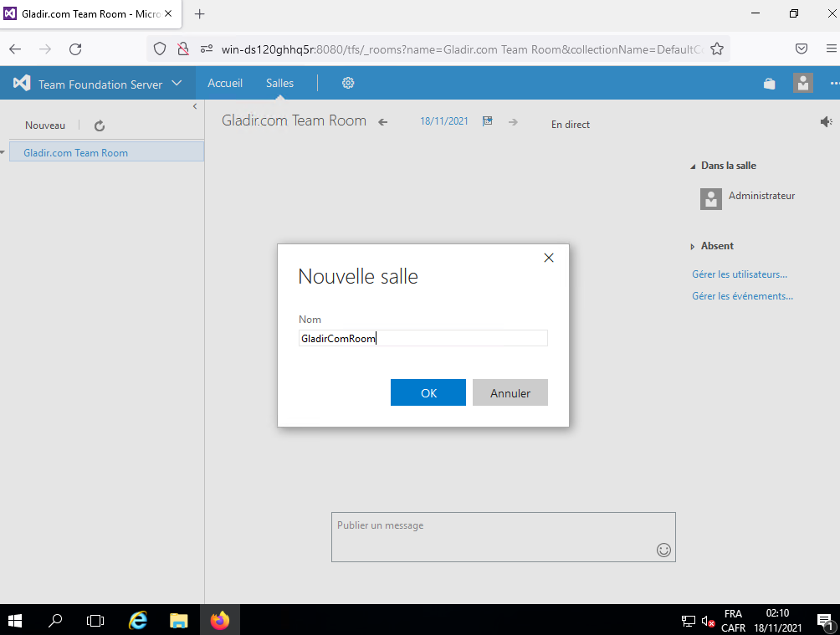Click the settings gear icon in header
Viewport: 840px width, 635px height.
[x=348, y=83]
